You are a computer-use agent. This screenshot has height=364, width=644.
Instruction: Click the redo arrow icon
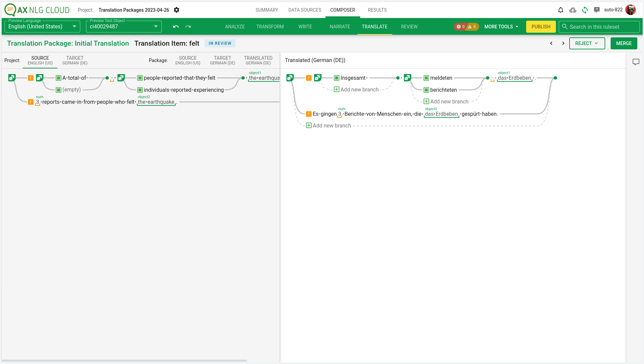[x=188, y=27]
